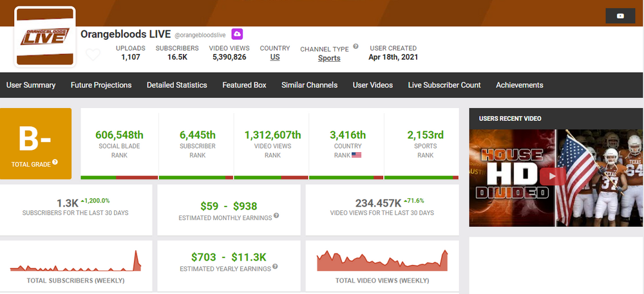Open the Similar Channels tab
The height and width of the screenshot is (294, 644).
[309, 85]
